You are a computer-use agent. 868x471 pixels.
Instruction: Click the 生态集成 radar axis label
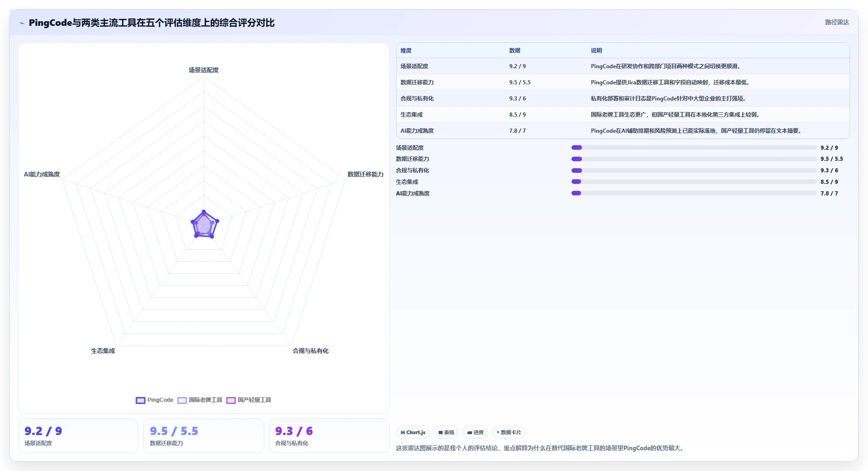103,351
